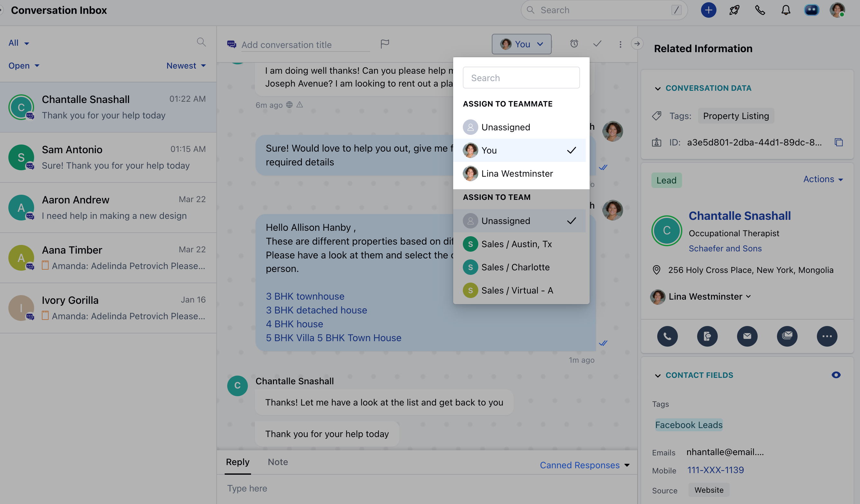This screenshot has height=504, width=860.
Task: Open more contact actions via the ellipsis icon
Action: 827,336
